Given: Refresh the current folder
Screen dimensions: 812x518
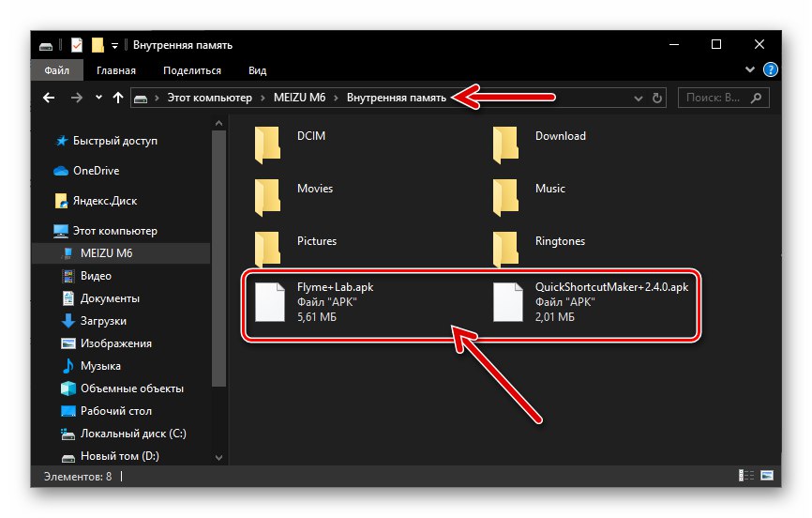Looking at the screenshot, I should pyautogui.click(x=657, y=98).
